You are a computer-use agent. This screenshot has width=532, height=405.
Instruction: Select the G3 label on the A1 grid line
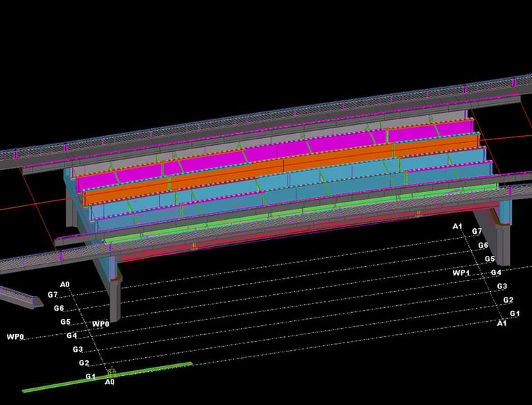[x=502, y=286]
